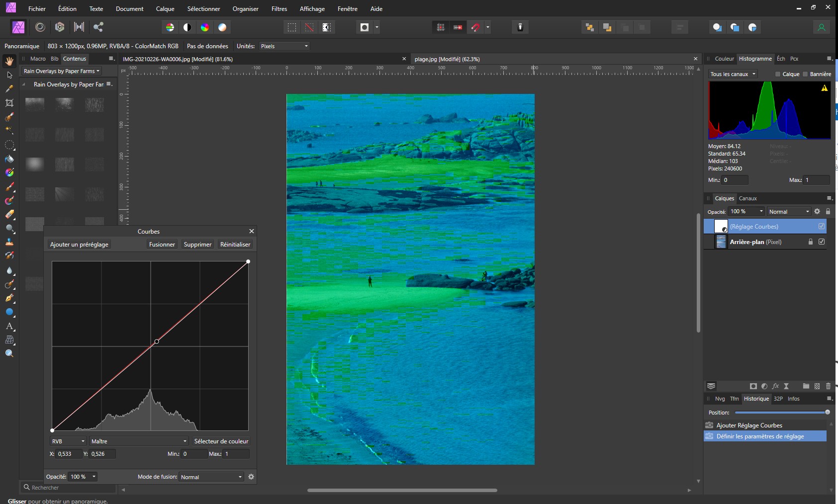
Task: Click the history Position slider handle
Action: [827, 412]
